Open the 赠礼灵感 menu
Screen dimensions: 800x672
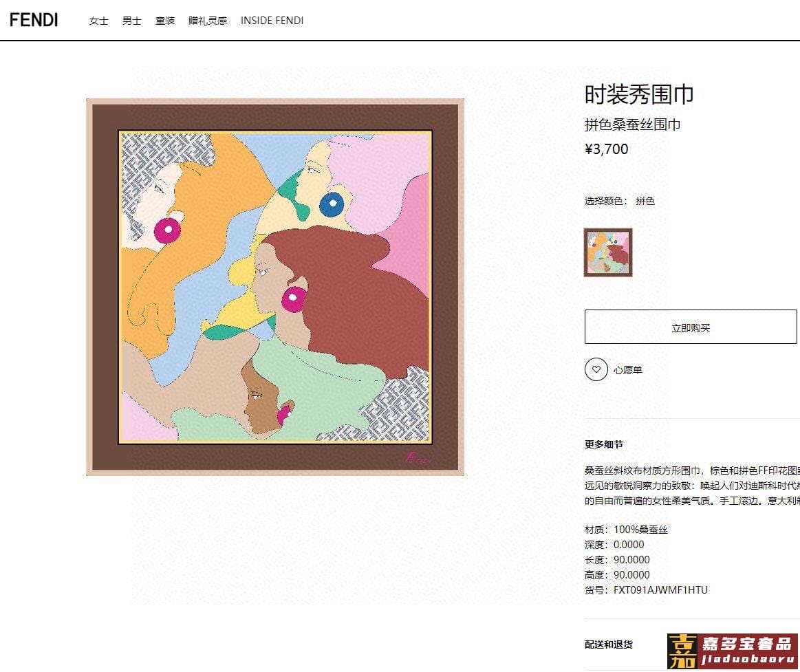[x=208, y=21]
